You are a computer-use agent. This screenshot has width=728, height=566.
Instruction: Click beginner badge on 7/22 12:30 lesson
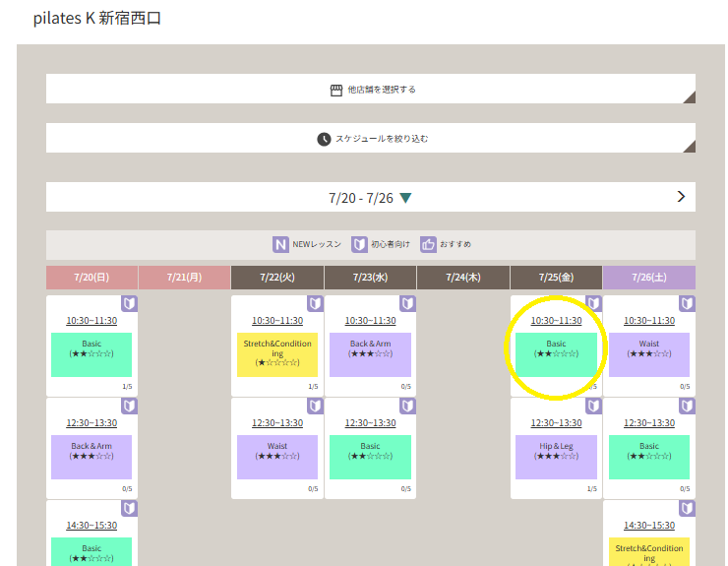pyautogui.click(x=315, y=406)
